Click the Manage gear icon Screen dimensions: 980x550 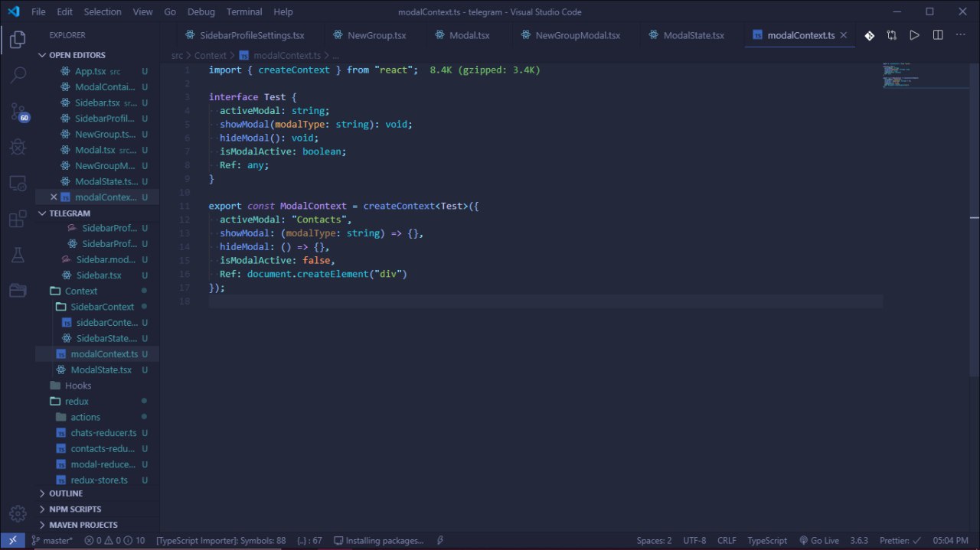[18, 513]
